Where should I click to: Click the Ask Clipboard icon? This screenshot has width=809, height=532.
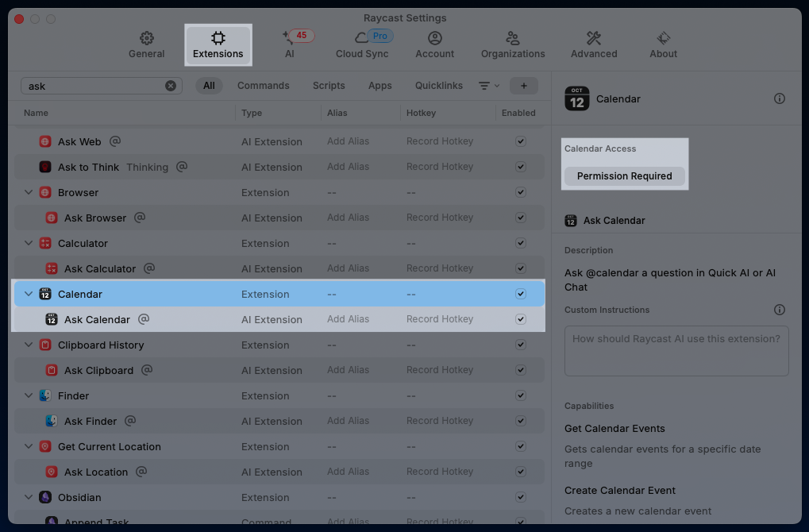coord(52,370)
